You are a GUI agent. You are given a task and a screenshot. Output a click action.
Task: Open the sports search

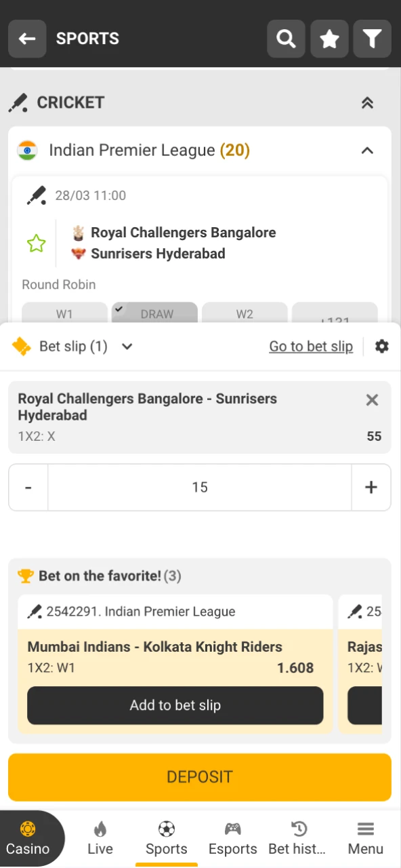286,39
